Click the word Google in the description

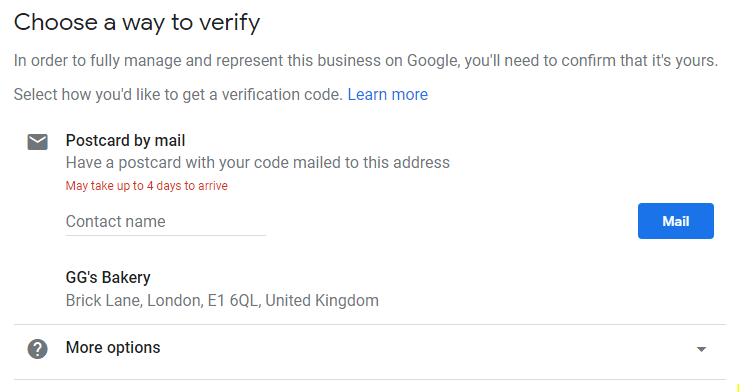click(x=433, y=61)
